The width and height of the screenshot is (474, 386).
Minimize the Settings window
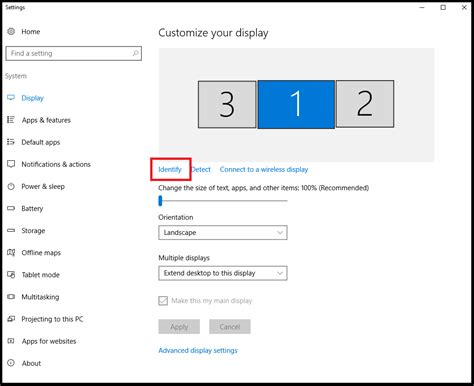point(422,7)
